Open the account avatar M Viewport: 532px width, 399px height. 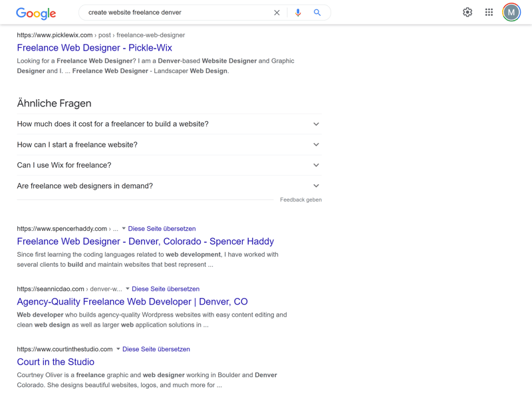511,12
